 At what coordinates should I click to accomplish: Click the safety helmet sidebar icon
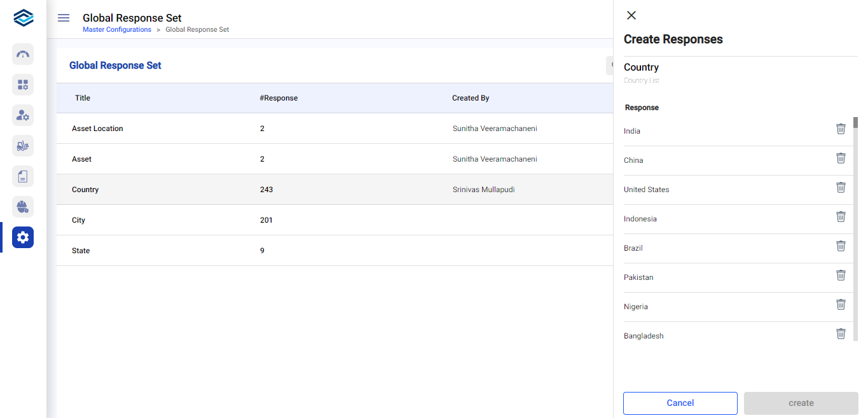[23, 207]
